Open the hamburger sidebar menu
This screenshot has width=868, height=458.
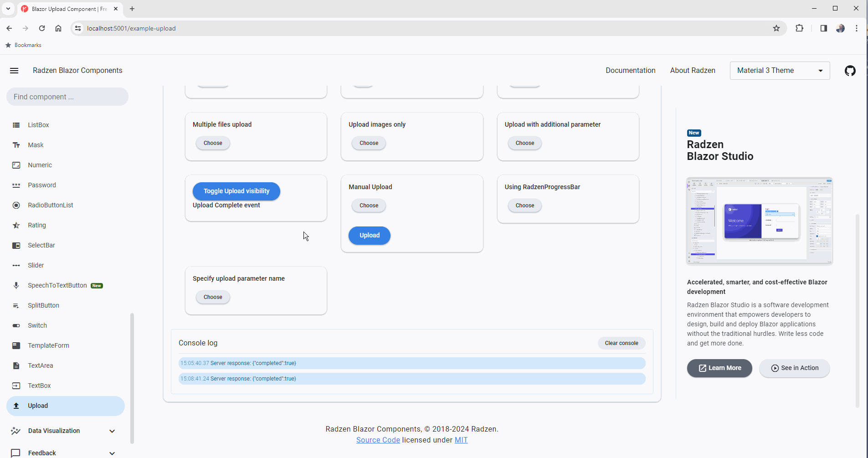point(14,71)
